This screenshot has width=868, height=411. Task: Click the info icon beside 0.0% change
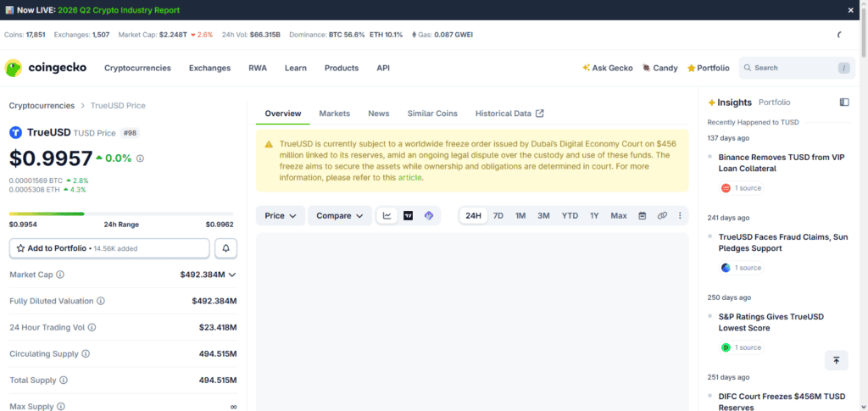(140, 158)
